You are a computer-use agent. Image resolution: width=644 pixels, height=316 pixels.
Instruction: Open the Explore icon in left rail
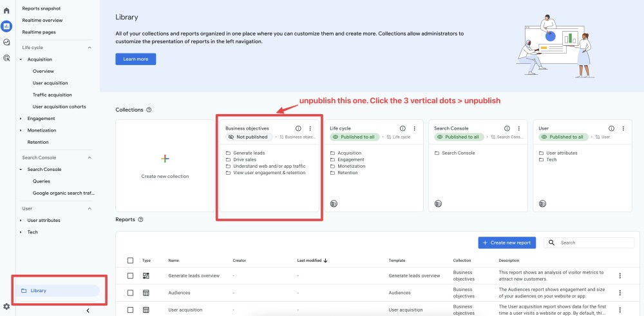[6, 42]
